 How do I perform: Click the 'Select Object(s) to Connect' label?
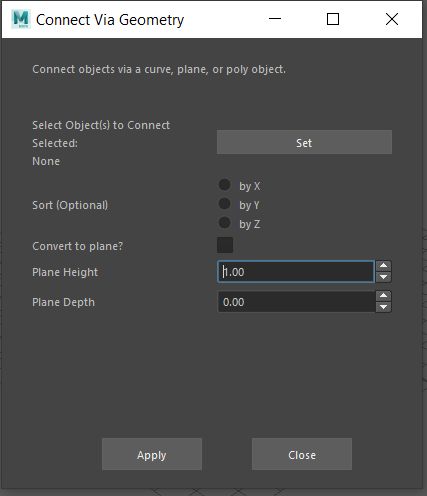(x=101, y=125)
